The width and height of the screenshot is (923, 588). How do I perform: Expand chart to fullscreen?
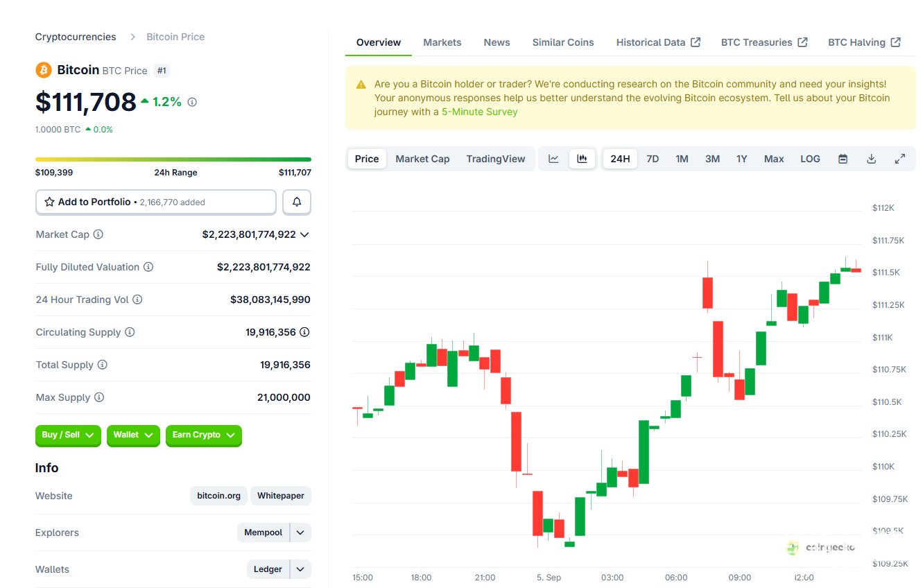point(899,159)
